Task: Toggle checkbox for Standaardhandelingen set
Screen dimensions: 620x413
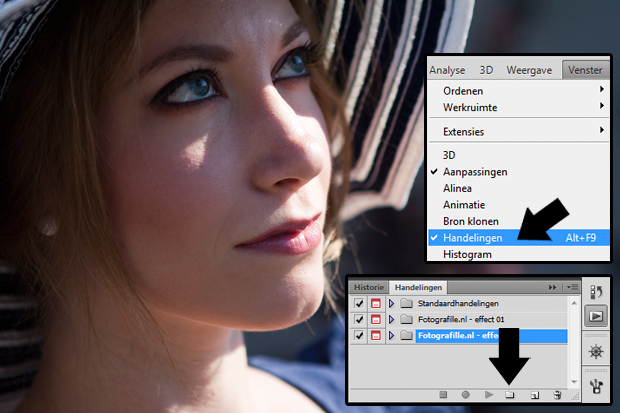Action: (359, 303)
